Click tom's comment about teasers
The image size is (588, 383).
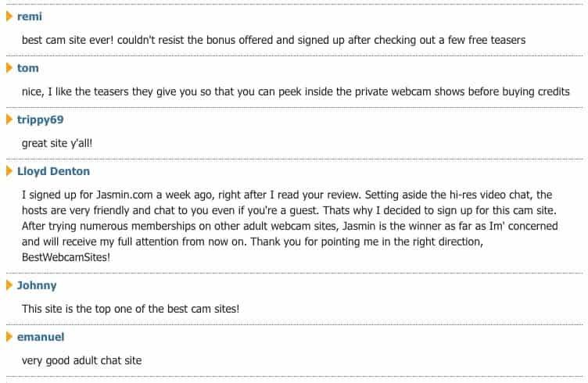296,91
